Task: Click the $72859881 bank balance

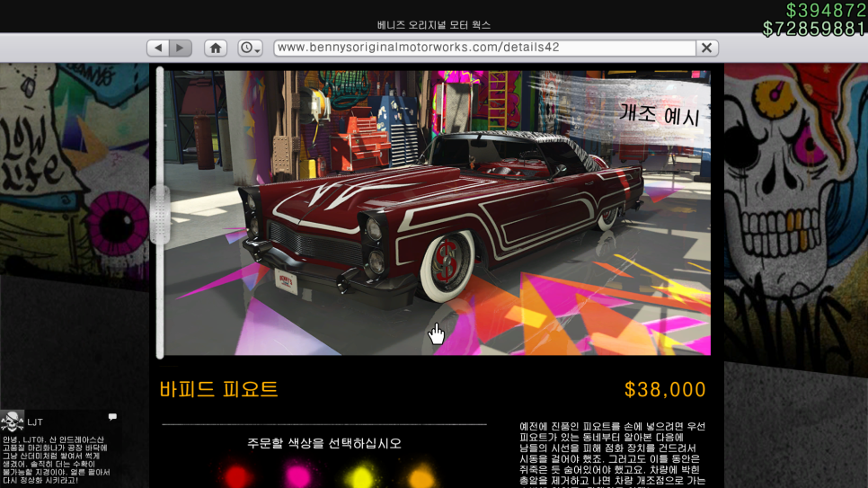Action: pos(815,29)
